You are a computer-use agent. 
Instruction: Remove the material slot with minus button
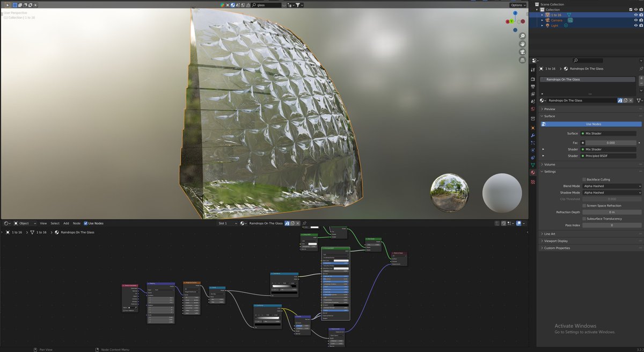(x=641, y=84)
